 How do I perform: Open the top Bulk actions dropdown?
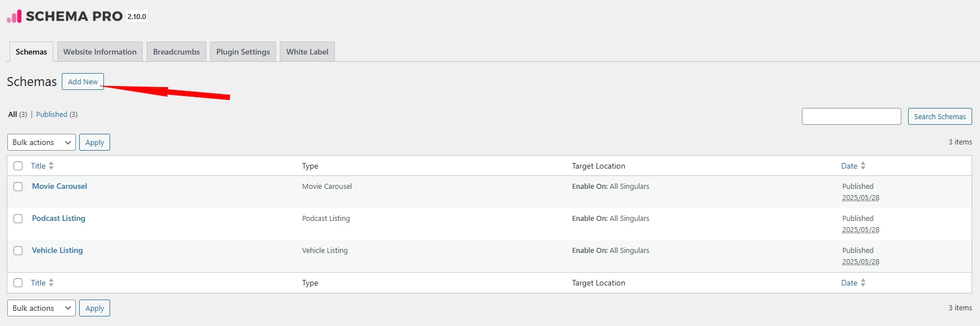[40, 142]
